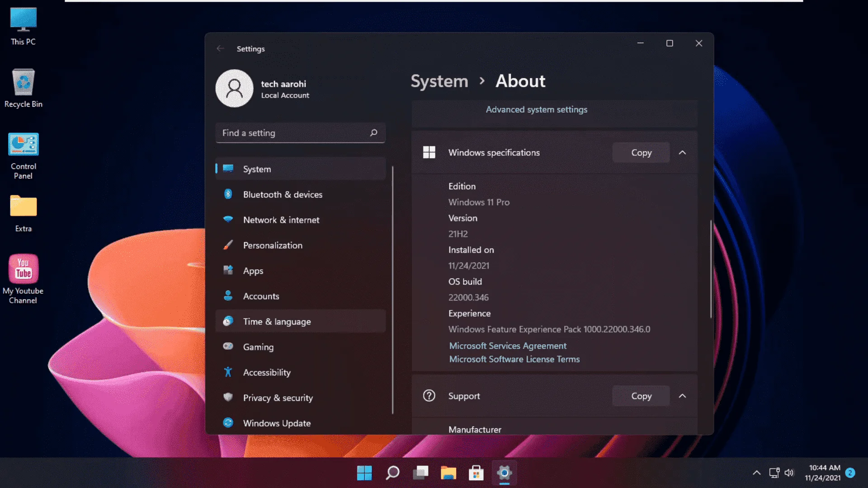Select Time & language category
The image size is (868, 488).
[x=301, y=321]
